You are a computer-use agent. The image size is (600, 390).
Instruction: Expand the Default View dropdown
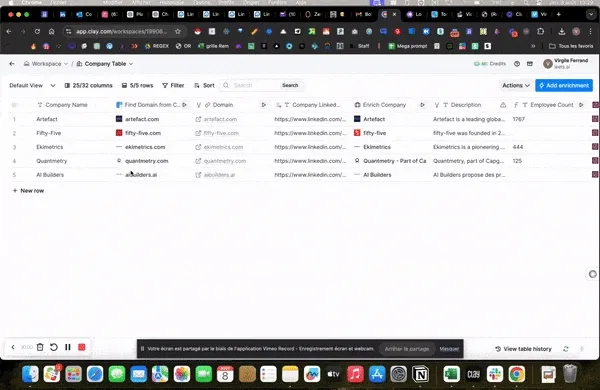[x=32, y=85]
